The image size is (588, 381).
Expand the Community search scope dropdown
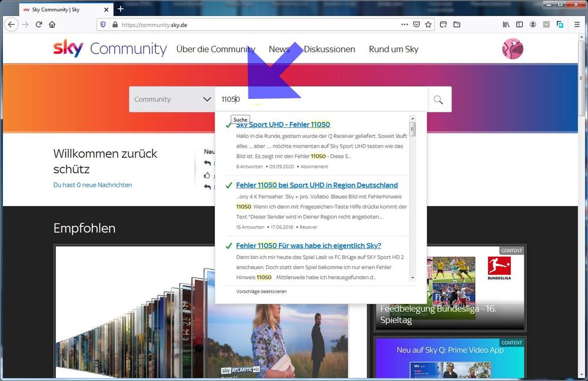(171, 100)
